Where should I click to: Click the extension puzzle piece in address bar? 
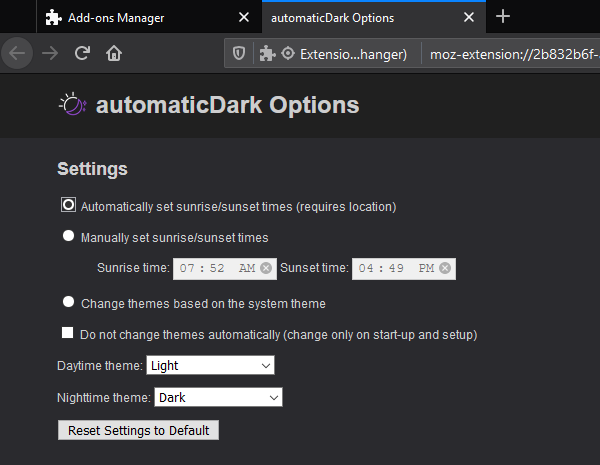point(267,53)
